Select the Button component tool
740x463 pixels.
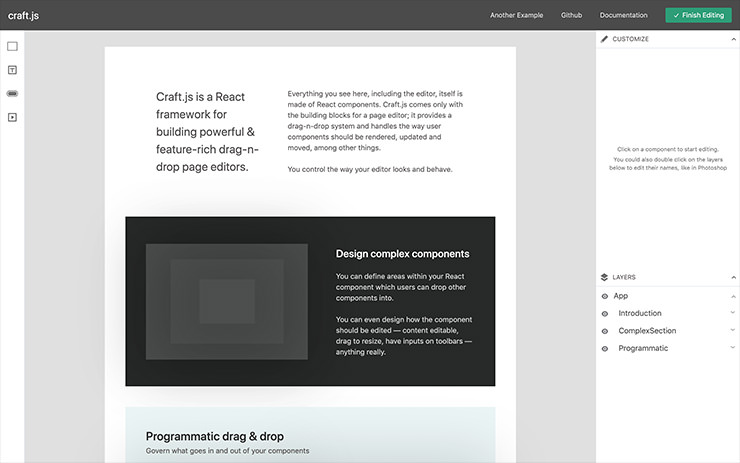pos(12,93)
